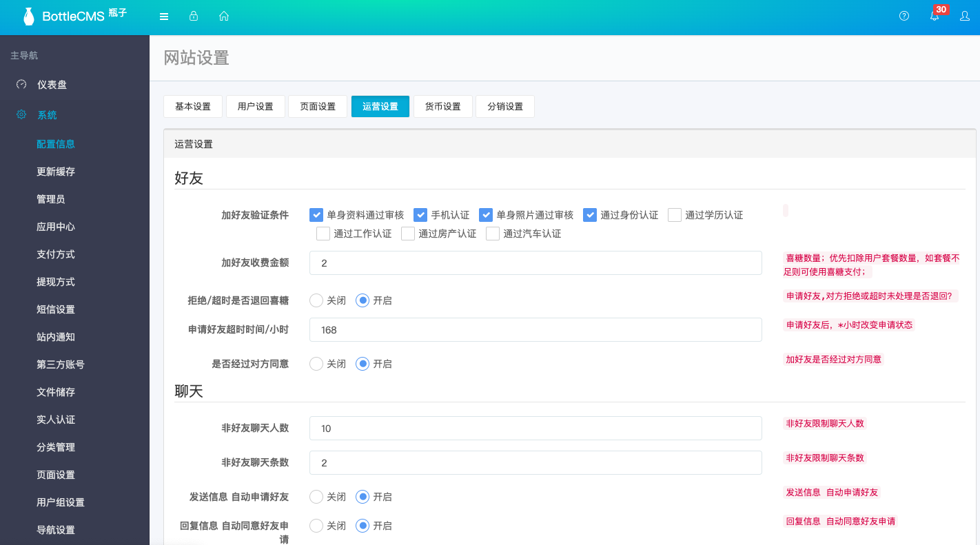The height and width of the screenshot is (545, 980).
Task: Click the 好友 section heading
Action: 189,178
